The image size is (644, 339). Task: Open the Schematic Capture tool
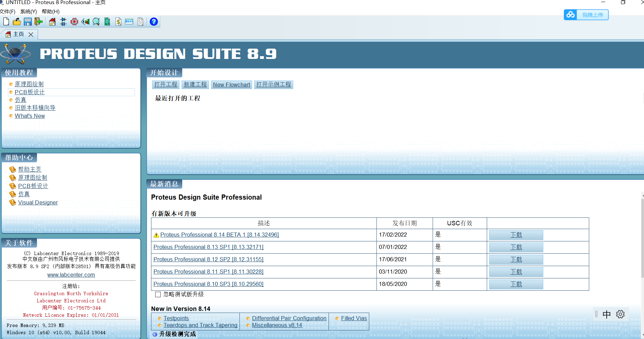click(x=63, y=22)
